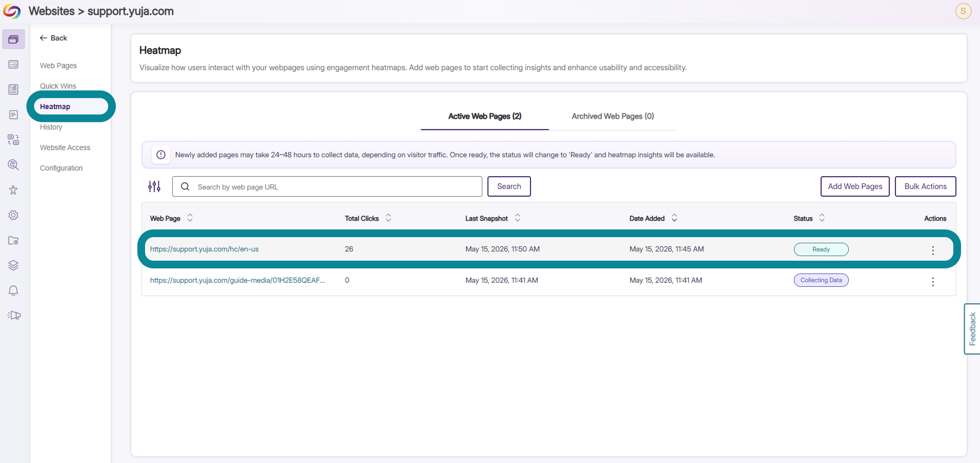The image size is (980, 463).
Task: Click the user avatar S icon
Action: (x=963, y=11)
